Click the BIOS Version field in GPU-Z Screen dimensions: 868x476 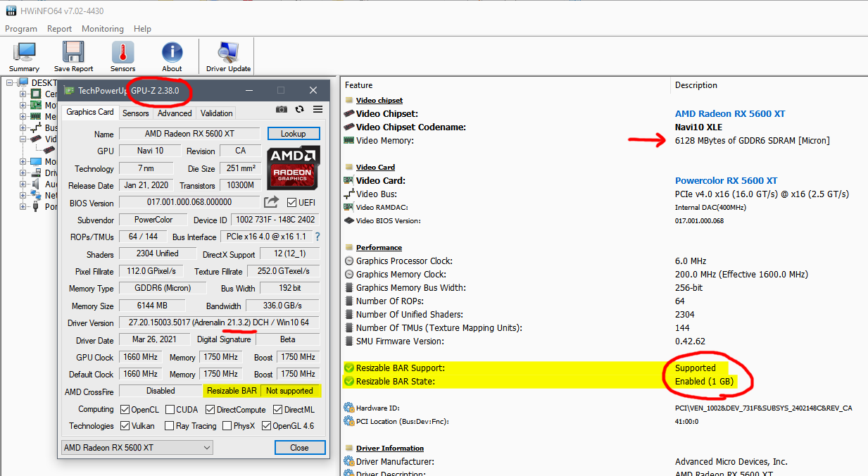click(x=189, y=203)
